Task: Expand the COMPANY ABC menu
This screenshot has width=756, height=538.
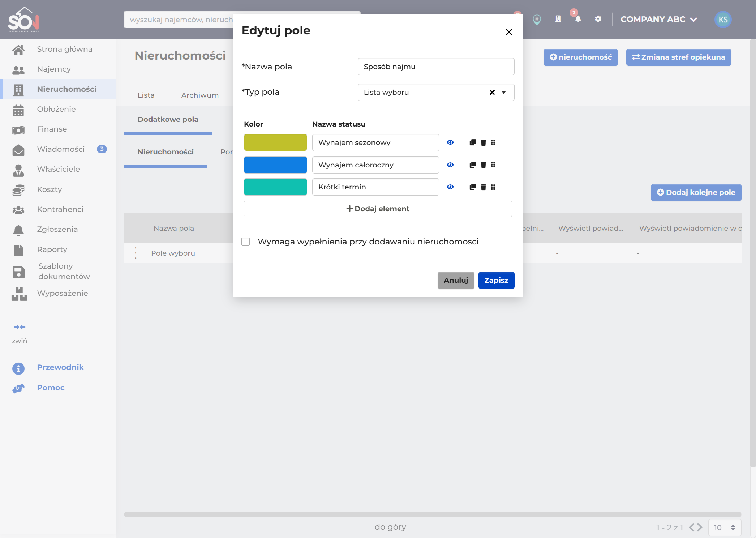Action: (x=659, y=19)
